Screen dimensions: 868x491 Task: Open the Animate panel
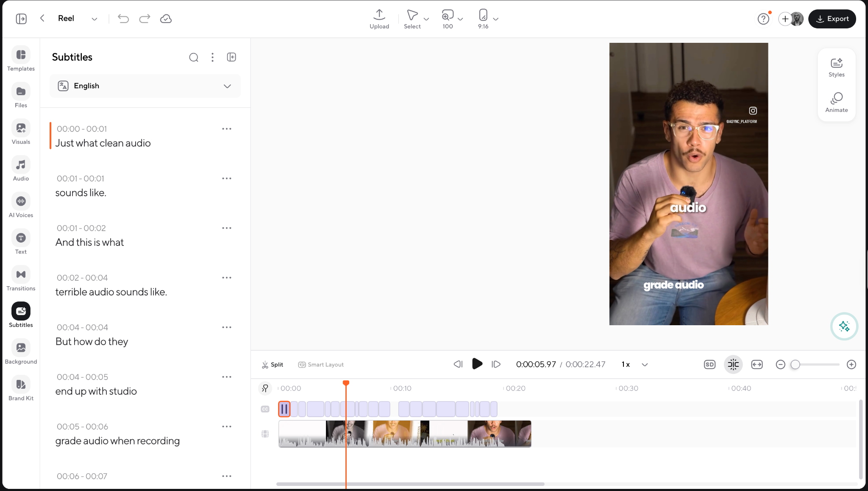coord(836,103)
